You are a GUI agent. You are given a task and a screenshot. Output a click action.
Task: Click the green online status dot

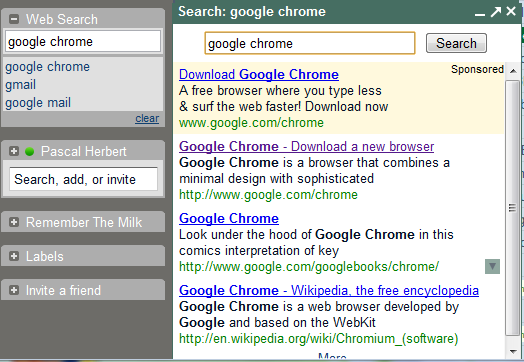click(30, 151)
